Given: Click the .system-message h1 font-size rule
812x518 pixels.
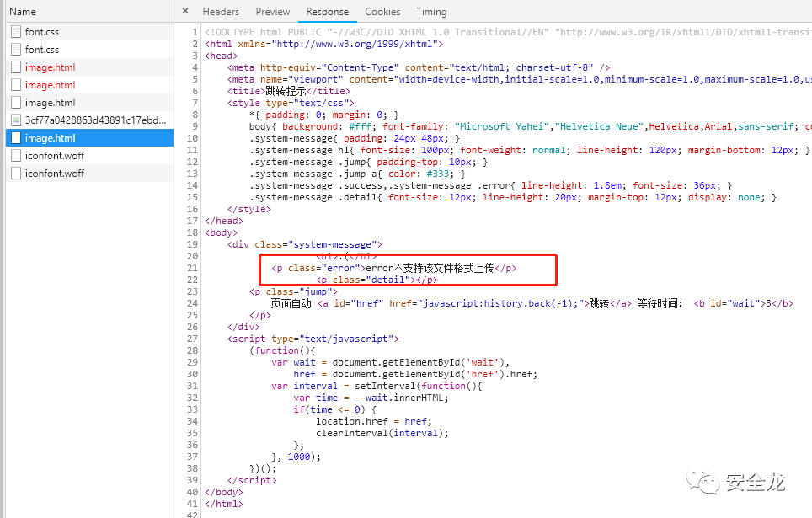Looking at the screenshot, I should pos(529,150).
